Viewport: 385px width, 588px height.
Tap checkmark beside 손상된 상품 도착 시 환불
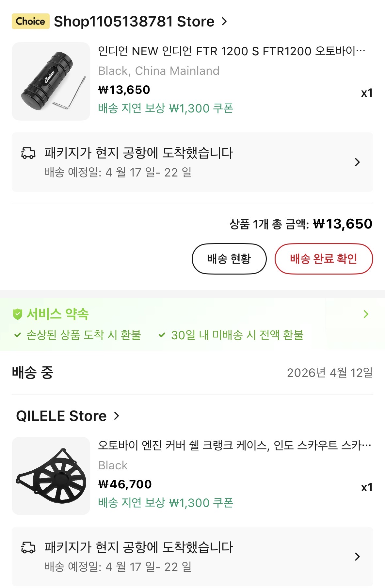click(x=18, y=335)
